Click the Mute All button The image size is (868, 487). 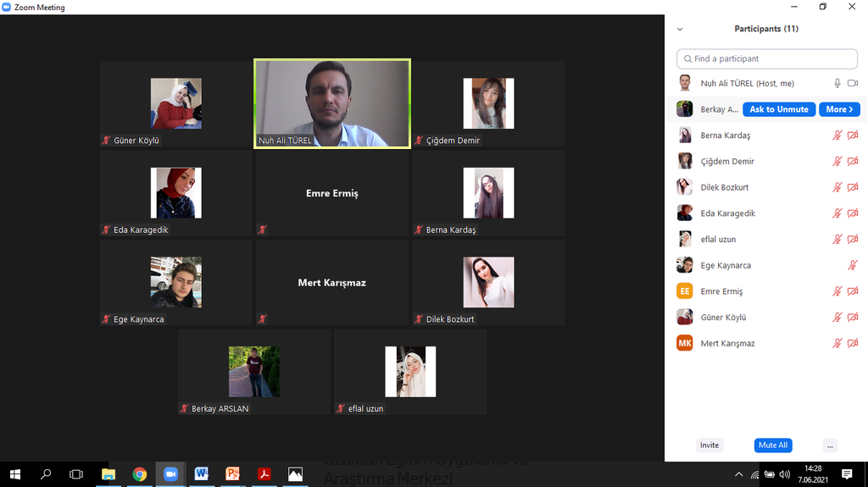click(x=772, y=445)
